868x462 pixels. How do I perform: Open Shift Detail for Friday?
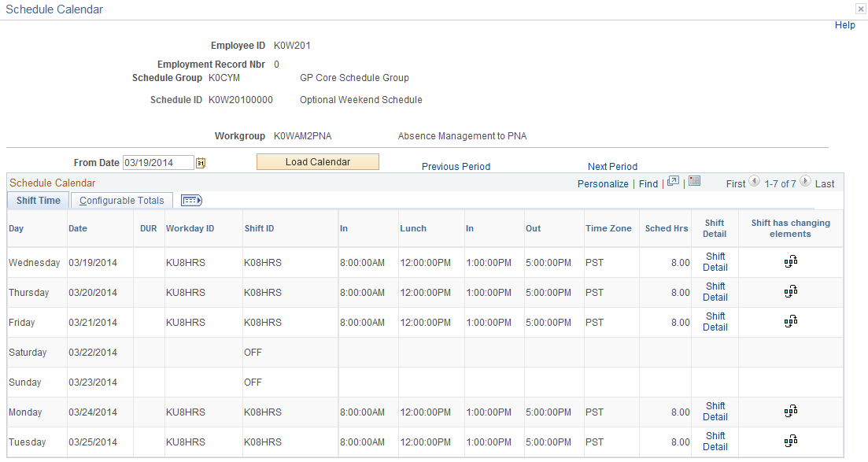pos(715,322)
